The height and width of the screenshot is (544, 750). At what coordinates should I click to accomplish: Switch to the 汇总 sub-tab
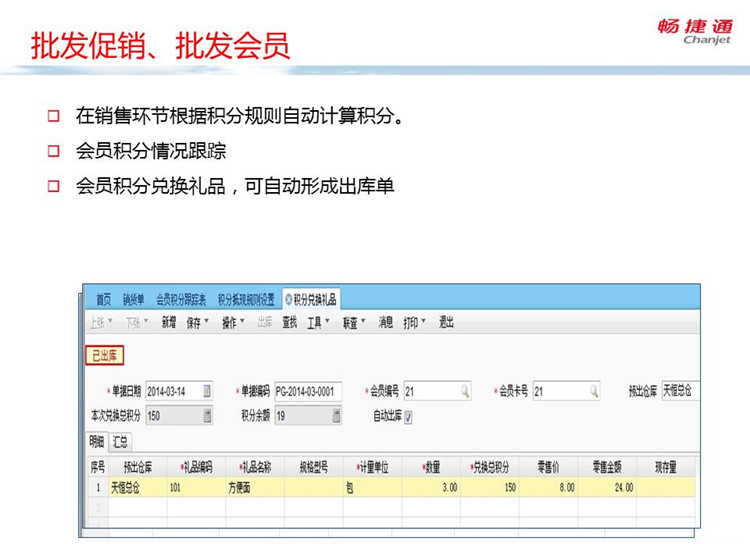point(120,442)
